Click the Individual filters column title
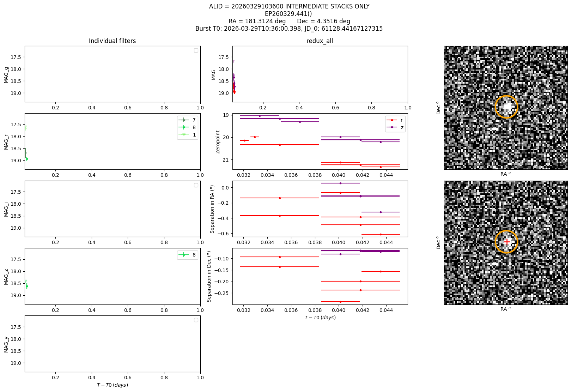 112,41
